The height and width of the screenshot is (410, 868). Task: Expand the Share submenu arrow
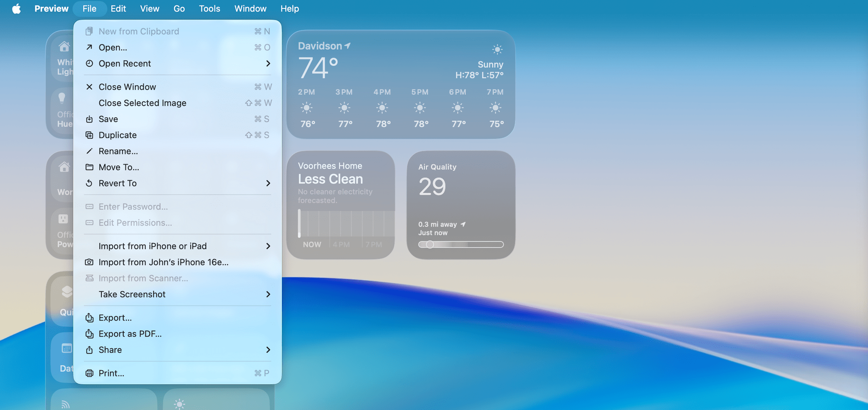point(268,350)
